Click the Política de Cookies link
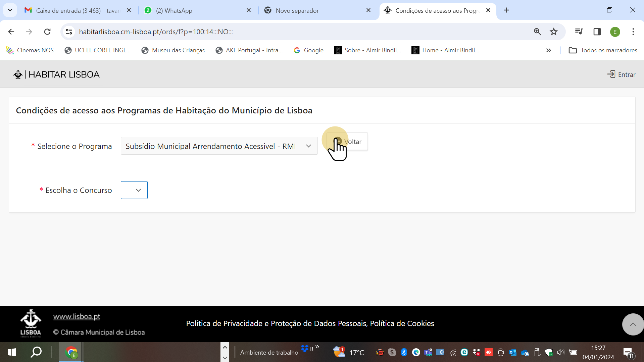The width and height of the screenshot is (644, 362). [x=402, y=323]
